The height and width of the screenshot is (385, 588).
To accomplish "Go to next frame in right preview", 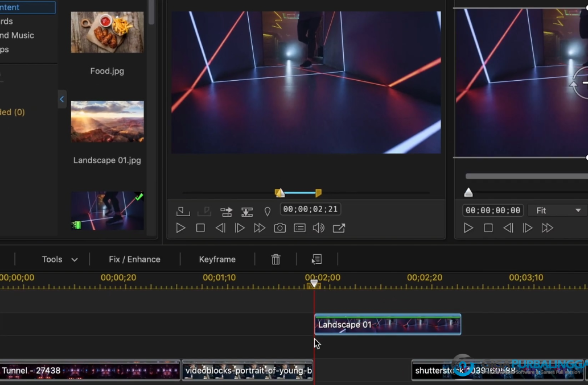I will pos(528,227).
